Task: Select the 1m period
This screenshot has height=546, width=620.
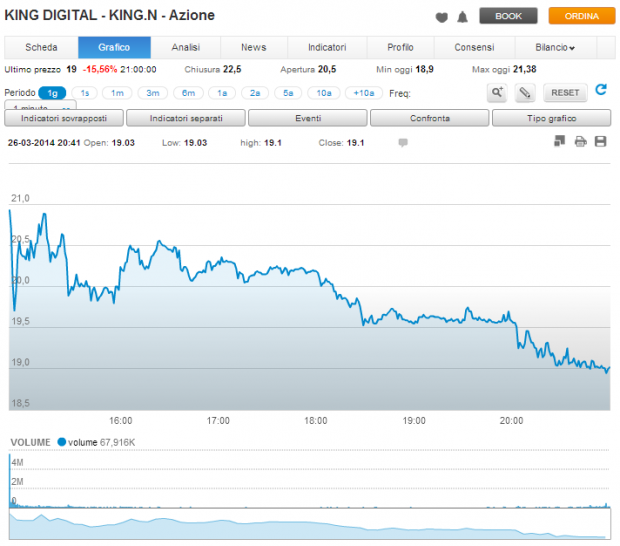Action: 117,93
